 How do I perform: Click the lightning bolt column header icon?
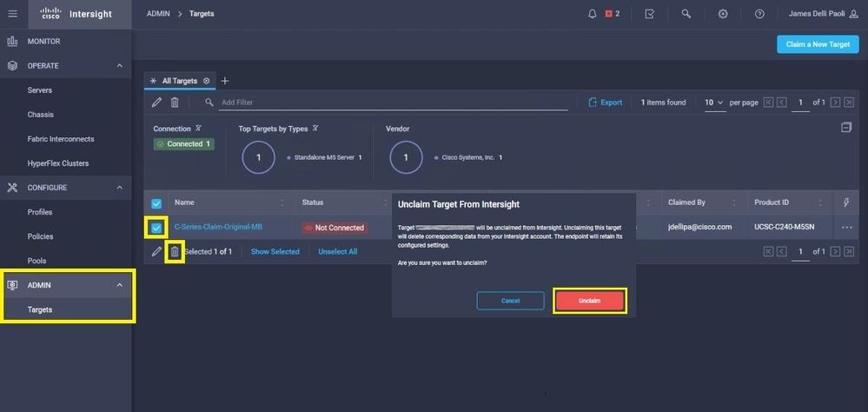[x=846, y=203]
